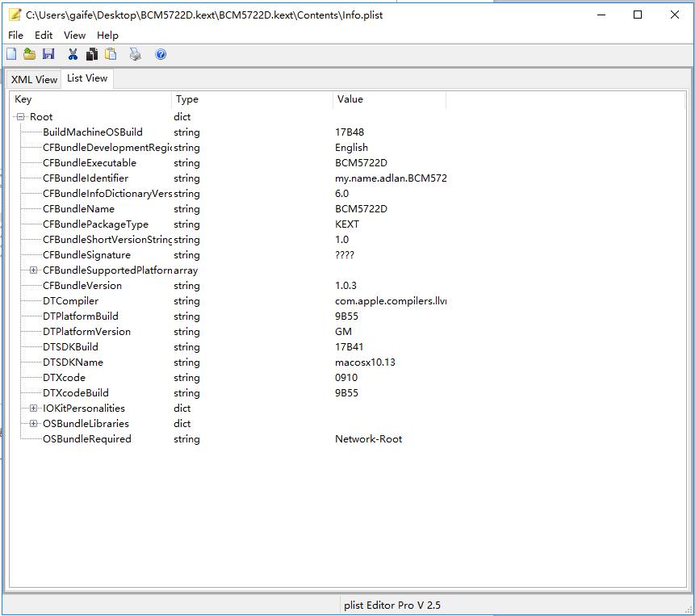
Task: Click the Cut scissors icon
Action: tap(73, 54)
